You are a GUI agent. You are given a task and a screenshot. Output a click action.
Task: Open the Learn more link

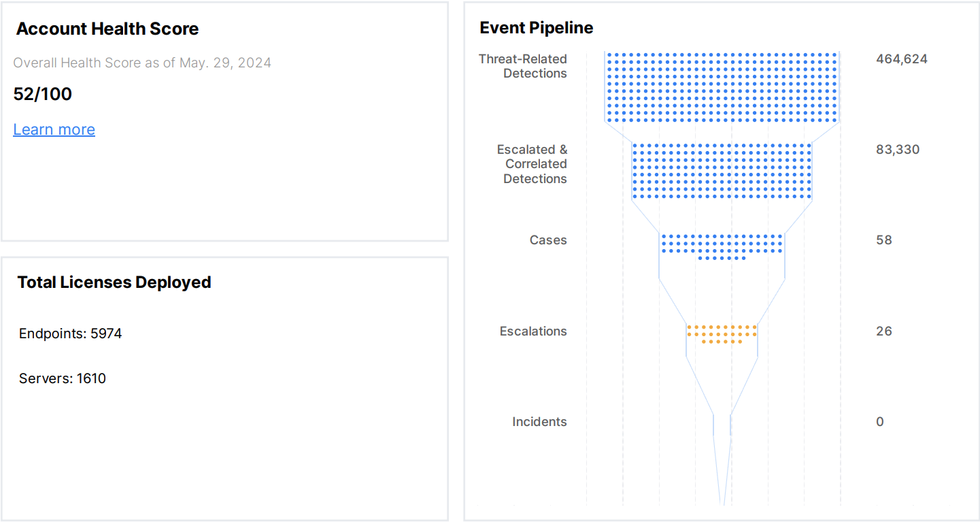click(54, 129)
